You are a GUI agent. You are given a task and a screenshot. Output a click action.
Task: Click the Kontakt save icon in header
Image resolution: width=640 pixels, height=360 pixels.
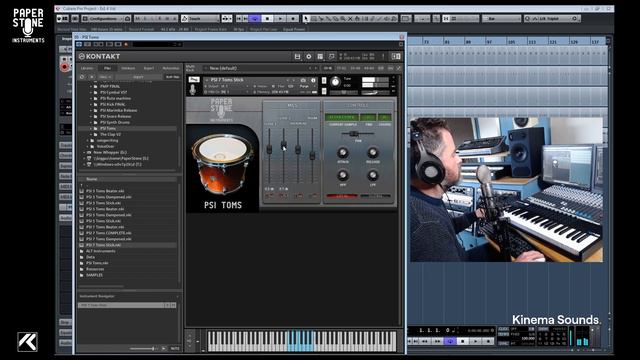[x=297, y=56]
